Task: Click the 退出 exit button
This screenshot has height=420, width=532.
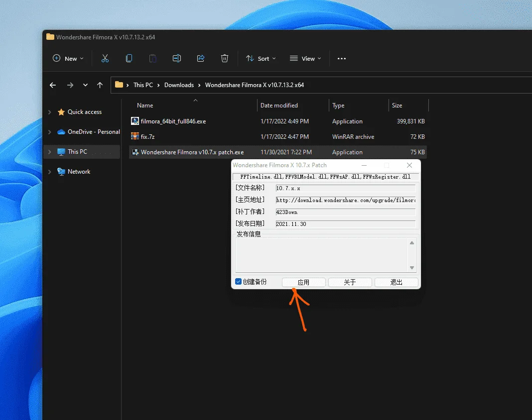Action: click(397, 282)
